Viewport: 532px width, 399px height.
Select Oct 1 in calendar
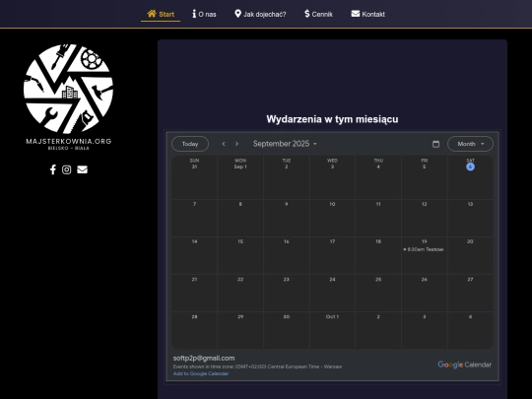(x=332, y=316)
